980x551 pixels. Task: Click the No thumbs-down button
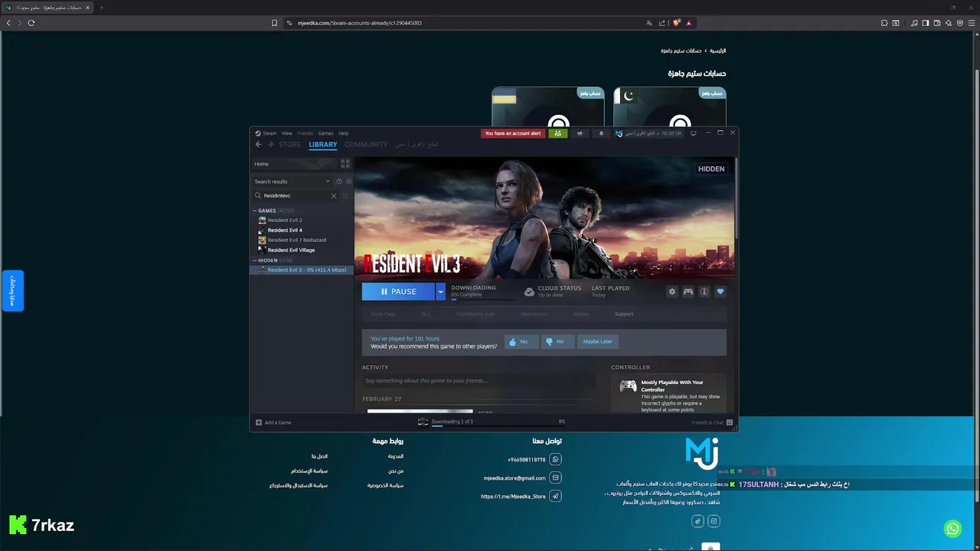coord(557,341)
